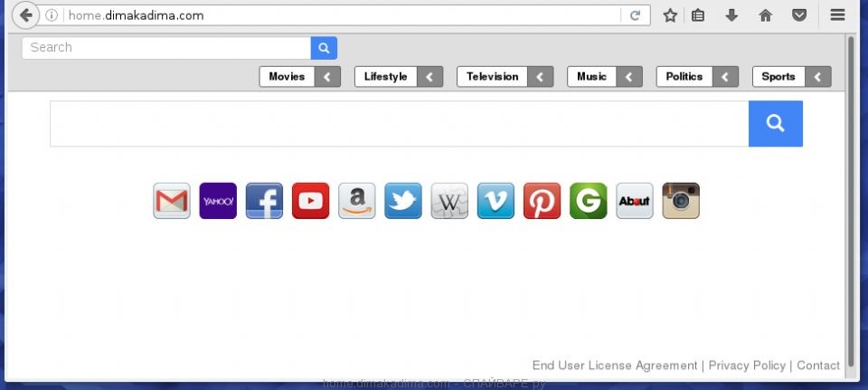Screen dimensions: 868x390
Task: Open the Facebook shortcut icon
Action: click(264, 201)
